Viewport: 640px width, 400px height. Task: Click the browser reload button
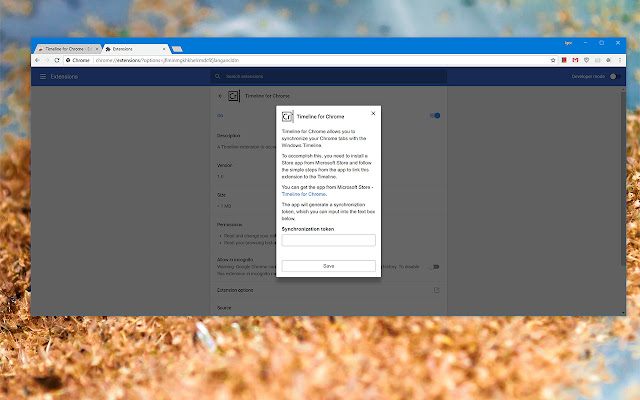click(x=56, y=60)
